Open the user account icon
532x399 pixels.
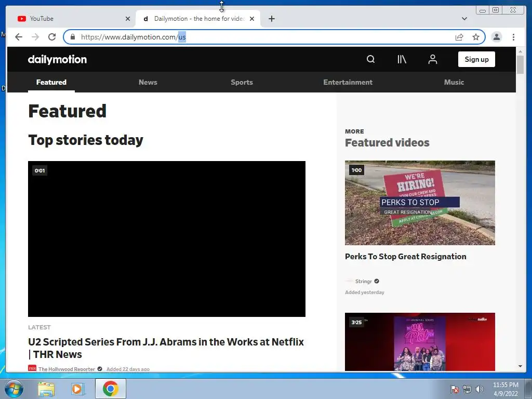coord(433,59)
